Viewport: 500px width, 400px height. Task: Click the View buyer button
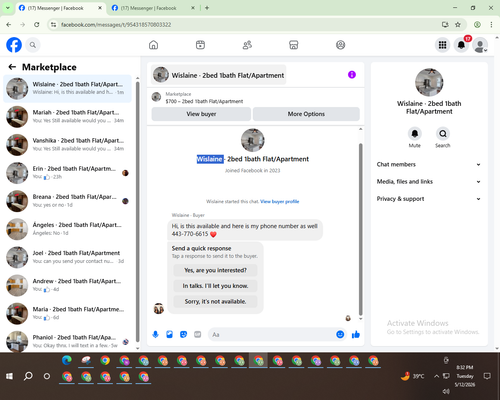pos(201,114)
